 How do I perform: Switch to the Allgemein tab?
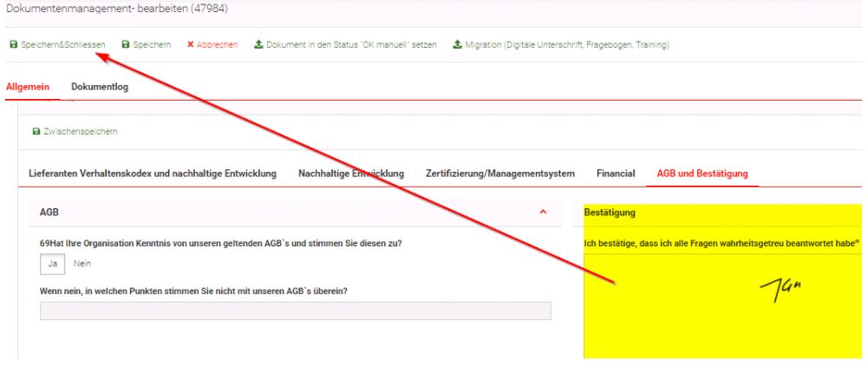coord(28,87)
